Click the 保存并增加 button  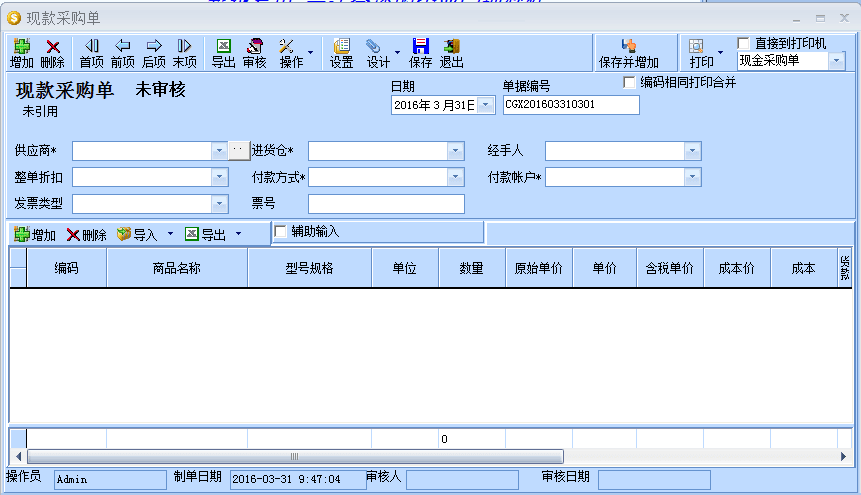(629, 53)
